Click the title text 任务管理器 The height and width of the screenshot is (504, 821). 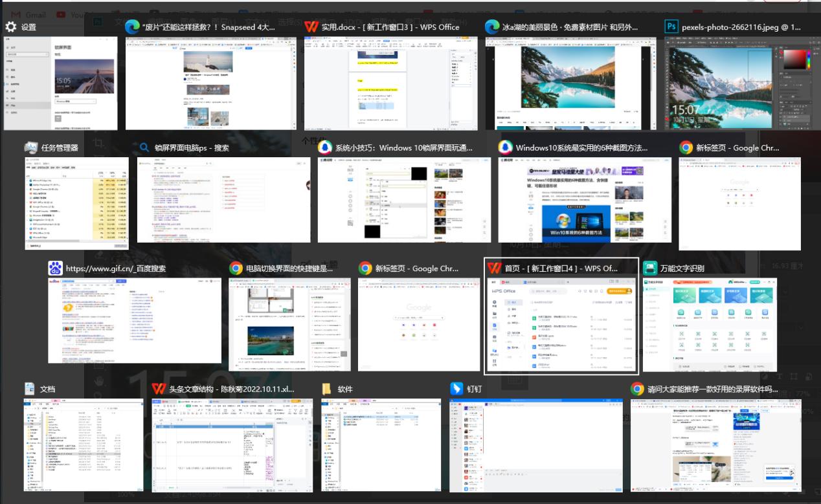(60, 148)
